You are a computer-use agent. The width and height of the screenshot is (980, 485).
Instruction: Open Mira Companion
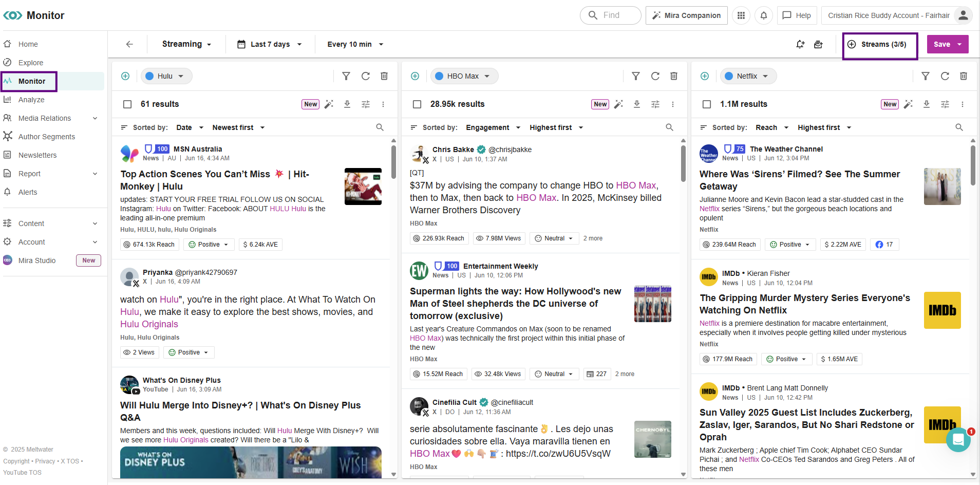[687, 15]
